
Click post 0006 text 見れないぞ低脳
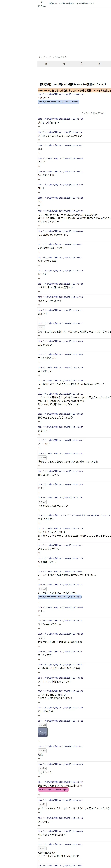pyautogui.click(x=46, y=175)
